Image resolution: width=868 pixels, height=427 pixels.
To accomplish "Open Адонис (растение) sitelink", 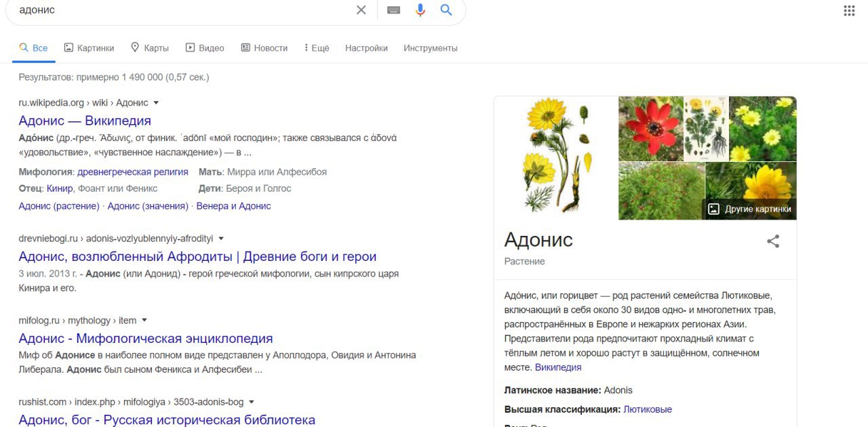I will pos(59,206).
